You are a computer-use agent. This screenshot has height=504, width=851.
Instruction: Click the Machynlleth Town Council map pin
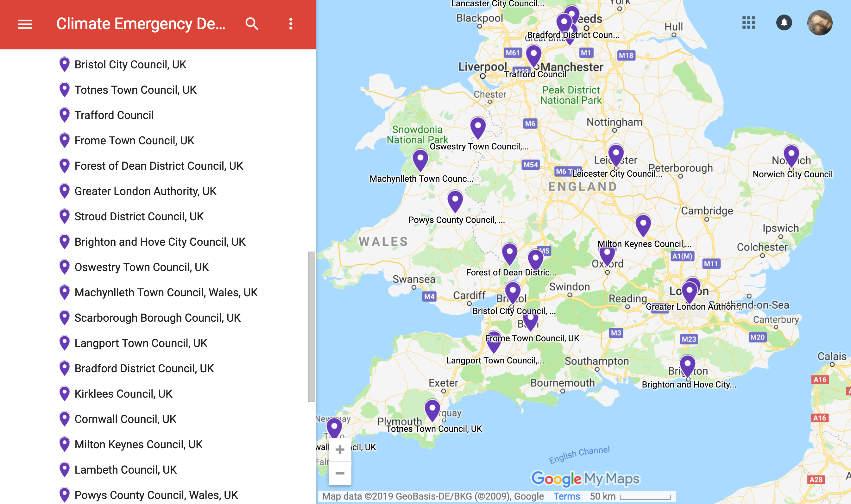pyautogui.click(x=420, y=160)
